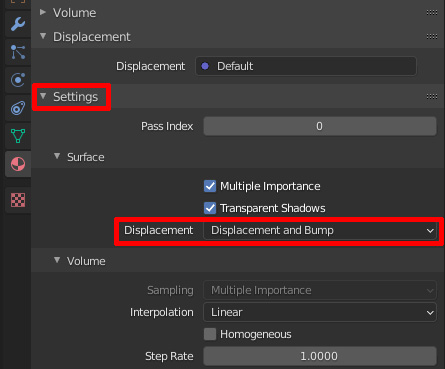The height and width of the screenshot is (369, 445).
Task: Select the Material properties tab
Action: click(x=18, y=164)
